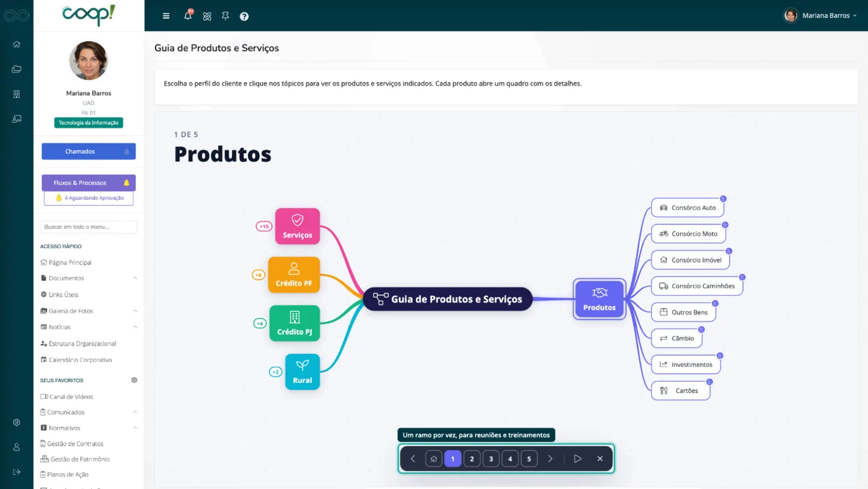Click the Chamados button

click(x=89, y=151)
